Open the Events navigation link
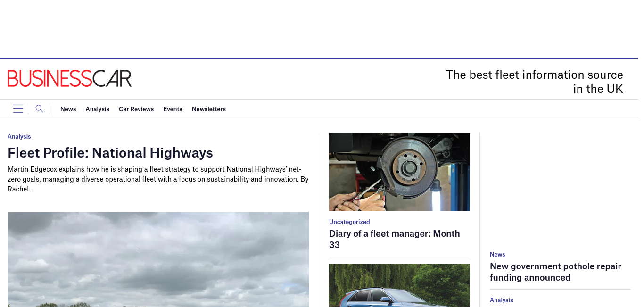The image size is (644, 307). pyautogui.click(x=173, y=109)
